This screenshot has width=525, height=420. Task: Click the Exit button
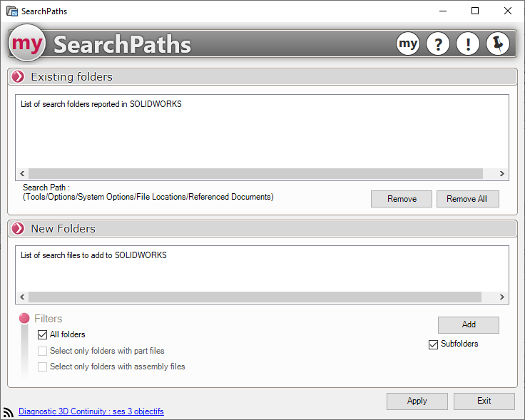pyautogui.click(x=484, y=401)
